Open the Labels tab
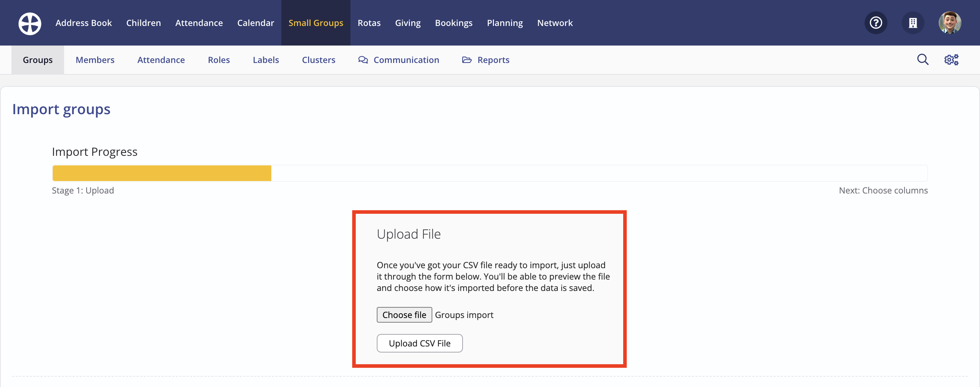This screenshot has width=980, height=387. coord(266,60)
